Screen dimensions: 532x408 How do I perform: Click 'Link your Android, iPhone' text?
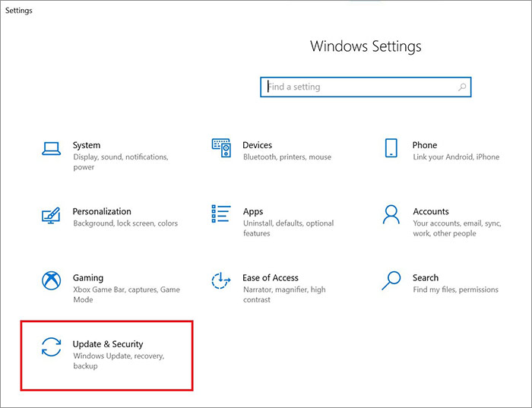pyautogui.click(x=456, y=157)
